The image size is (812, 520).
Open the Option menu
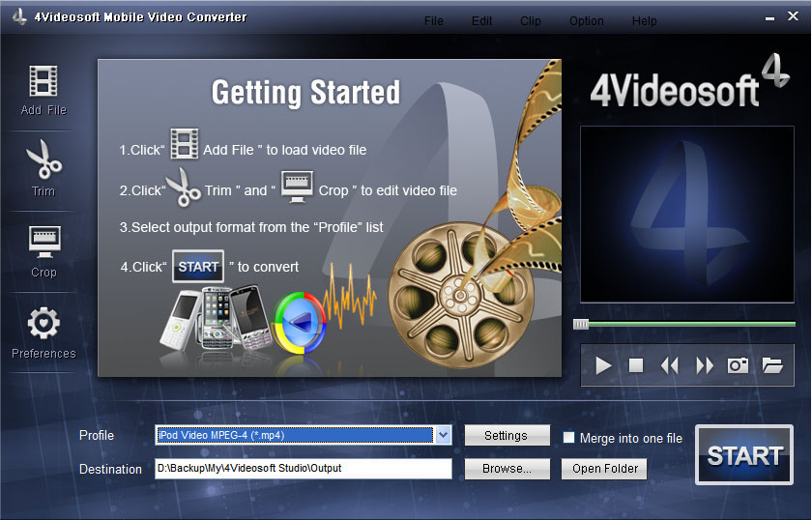click(x=587, y=21)
